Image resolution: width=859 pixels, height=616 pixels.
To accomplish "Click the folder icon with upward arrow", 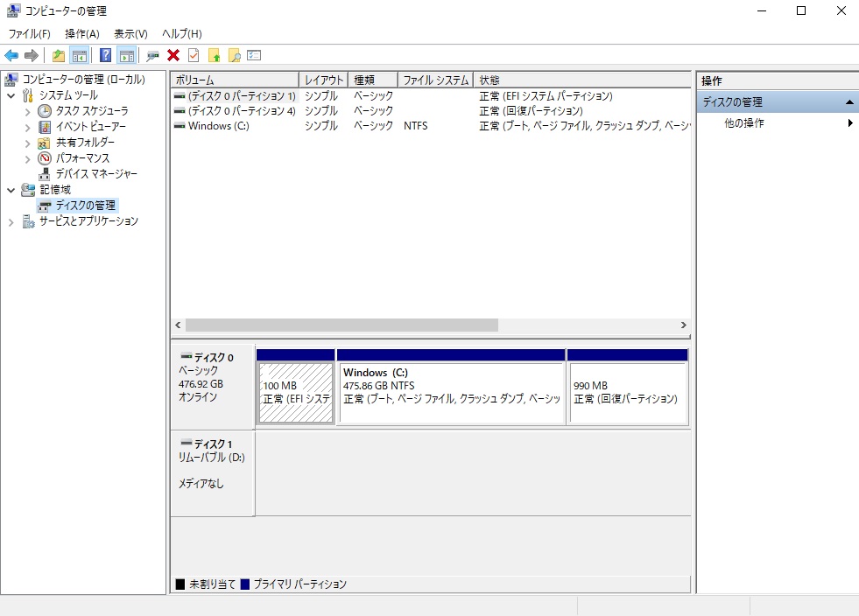I will [x=215, y=54].
